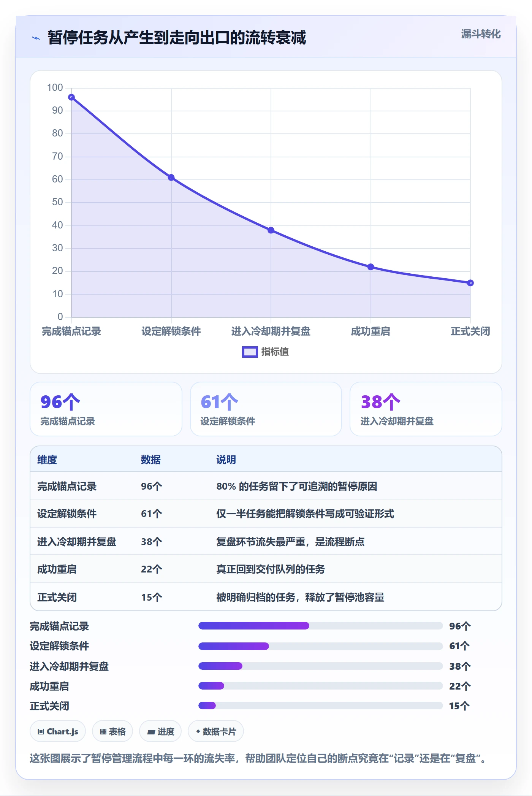Click the 数据卡片 tag chip
The height and width of the screenshot is (796, 532).
click(x=216, y=731)
